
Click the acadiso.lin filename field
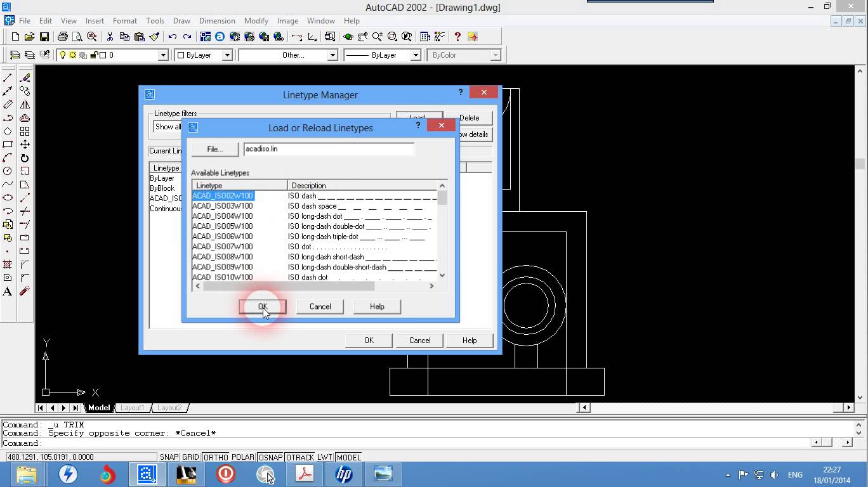coord(329,149)
